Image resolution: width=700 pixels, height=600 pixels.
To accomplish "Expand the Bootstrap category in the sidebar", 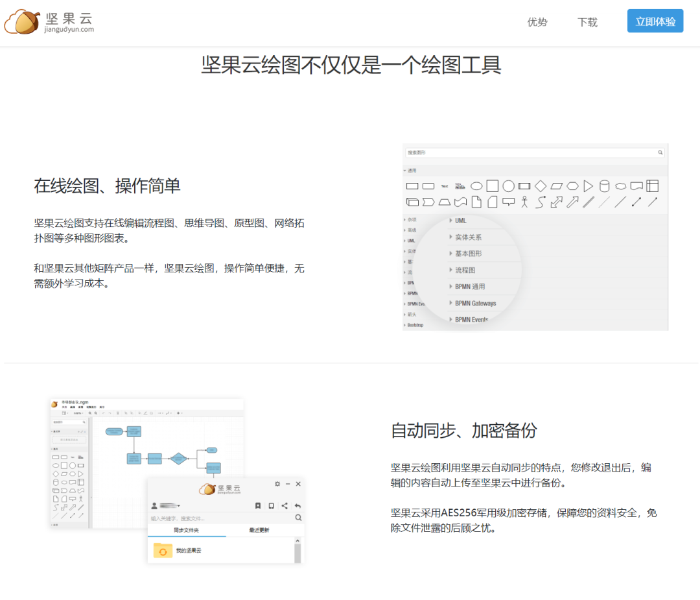I will pyautogui.click(x=414, y=325).
